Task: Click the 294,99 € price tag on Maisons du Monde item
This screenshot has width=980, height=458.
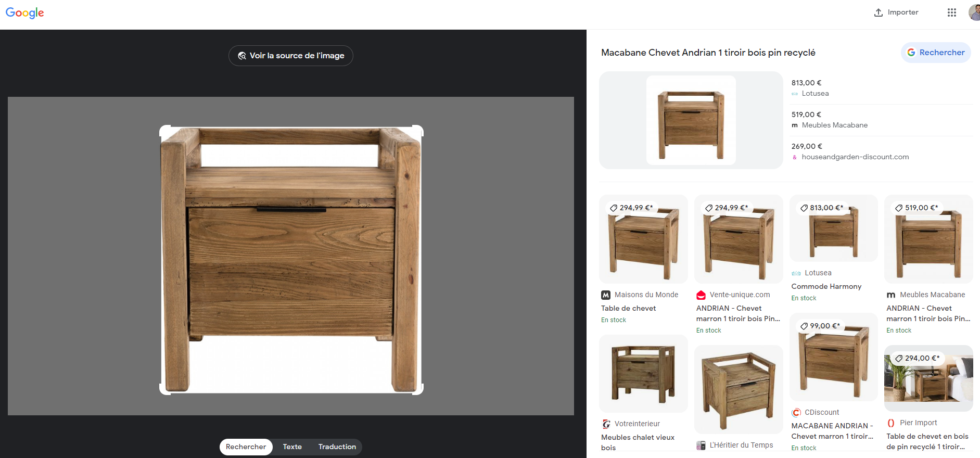Action: pos(631,208)
